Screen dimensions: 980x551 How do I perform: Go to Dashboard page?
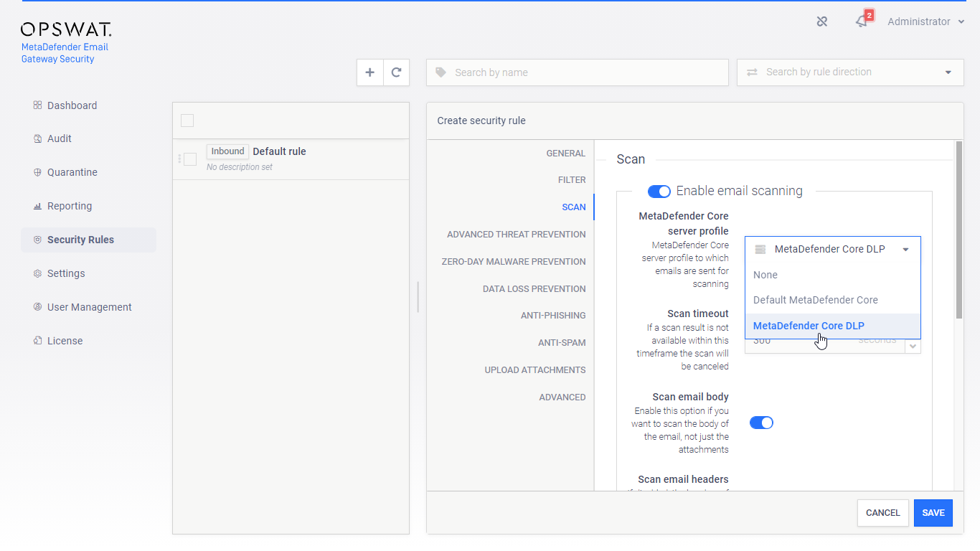72,105
